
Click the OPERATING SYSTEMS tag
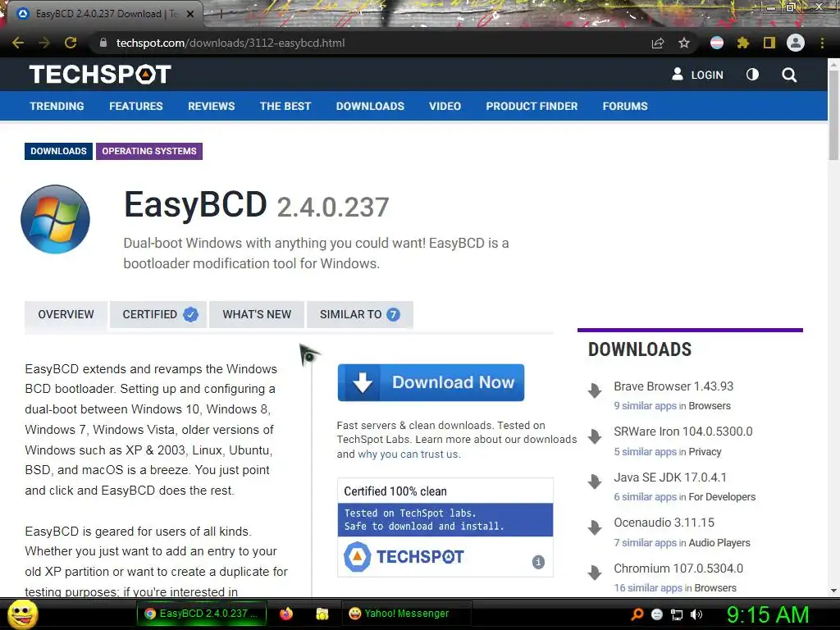point(149,151)
